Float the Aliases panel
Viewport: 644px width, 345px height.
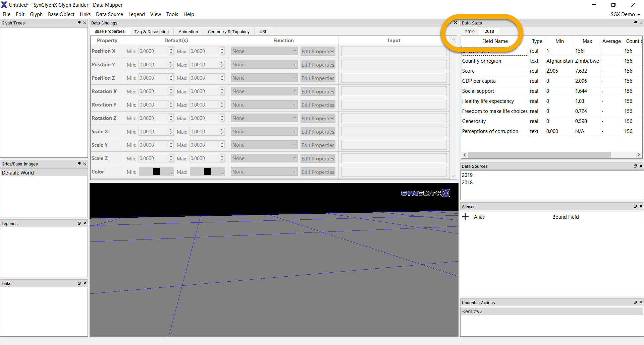tap(635, 206)
